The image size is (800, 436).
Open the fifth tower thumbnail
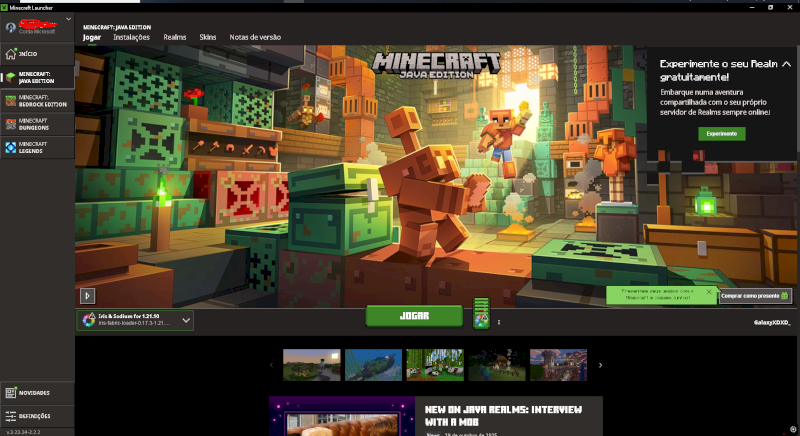pos(559,365)
